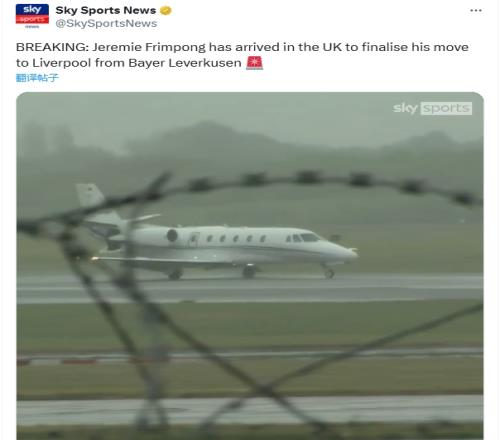Click the 翻译帖子 translate post link
This screenshot has width=500, height=440.
click(37, 78)
